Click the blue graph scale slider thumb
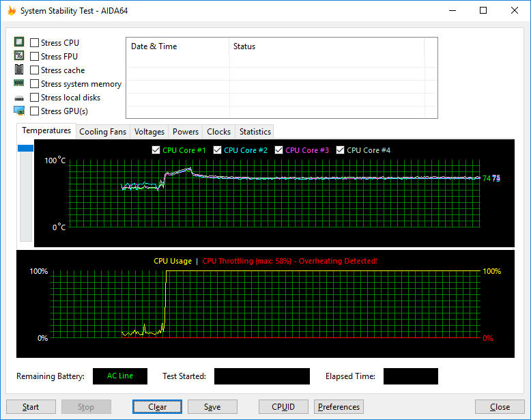Viewport: 531px width, 420px height. 25,148
